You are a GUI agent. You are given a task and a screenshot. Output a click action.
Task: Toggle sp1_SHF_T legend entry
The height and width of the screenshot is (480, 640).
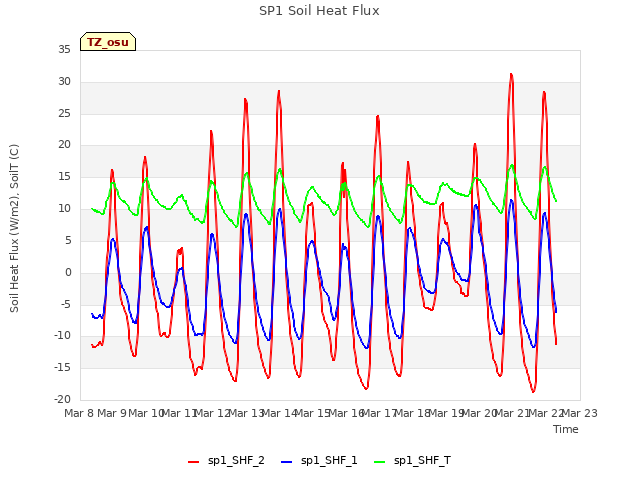pos(413,461)
